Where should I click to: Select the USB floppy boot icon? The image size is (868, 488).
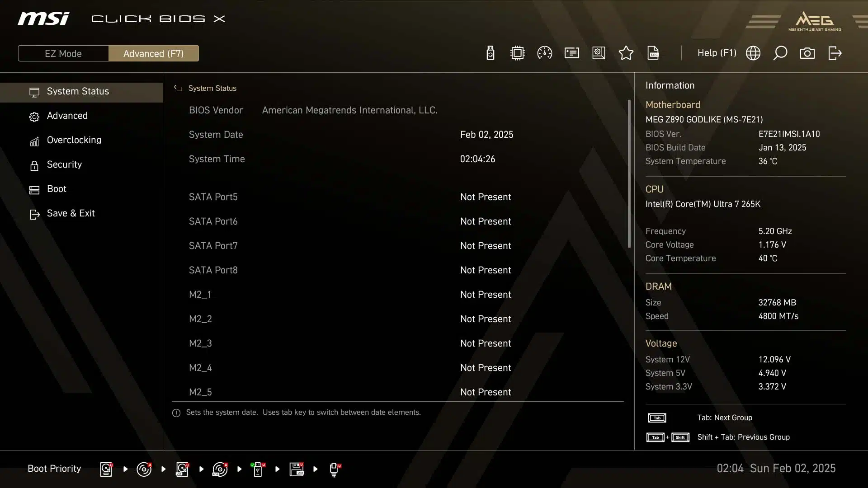coord(297,469)
